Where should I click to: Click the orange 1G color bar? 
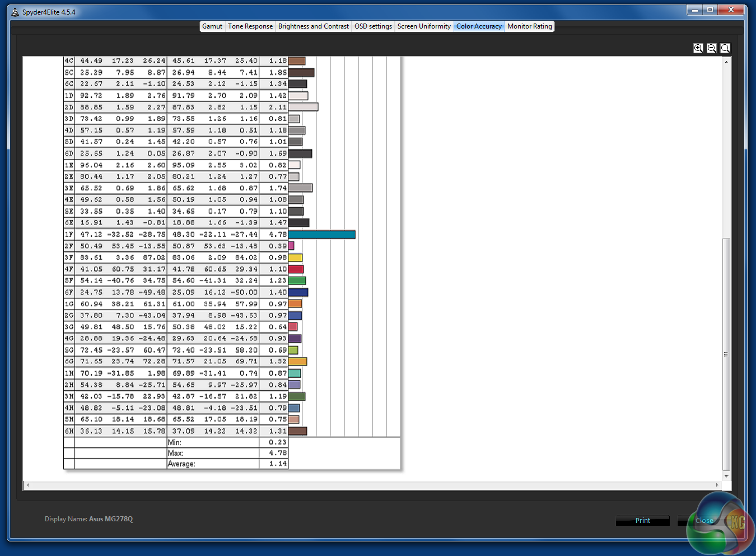click(x=295, y=304)
